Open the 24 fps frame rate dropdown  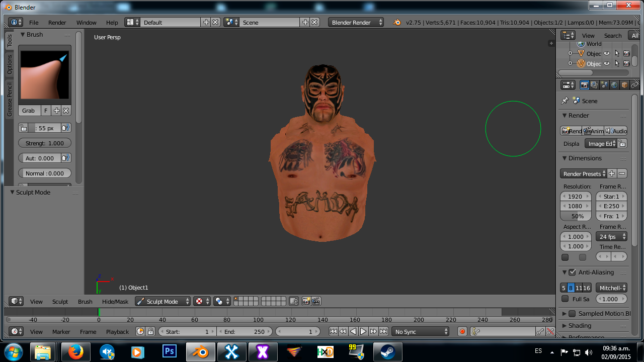611,236
